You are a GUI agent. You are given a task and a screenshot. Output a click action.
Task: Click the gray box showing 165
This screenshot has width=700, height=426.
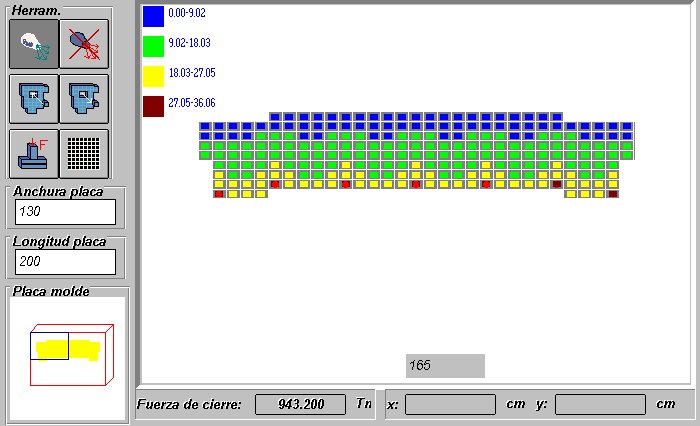[x=445, y=366]
